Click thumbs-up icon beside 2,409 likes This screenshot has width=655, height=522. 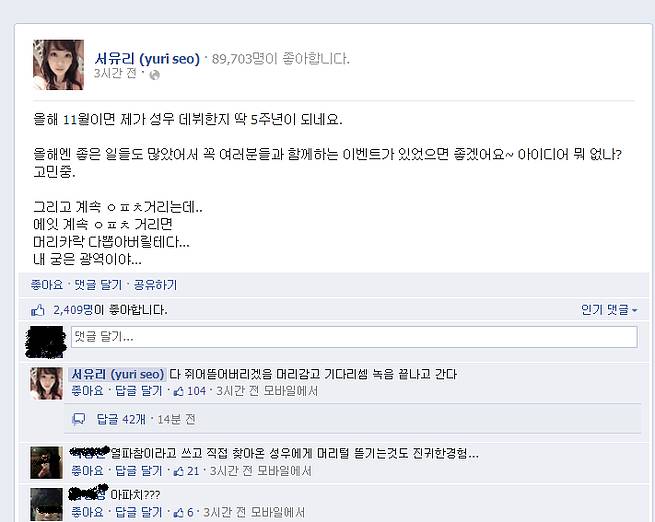coord(38,310)
